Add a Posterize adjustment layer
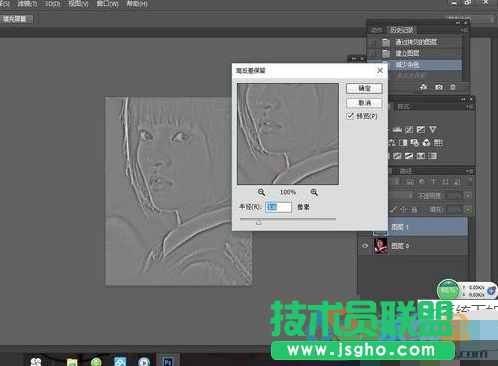The height and width of the screenshot is (366, 498). 397,156
